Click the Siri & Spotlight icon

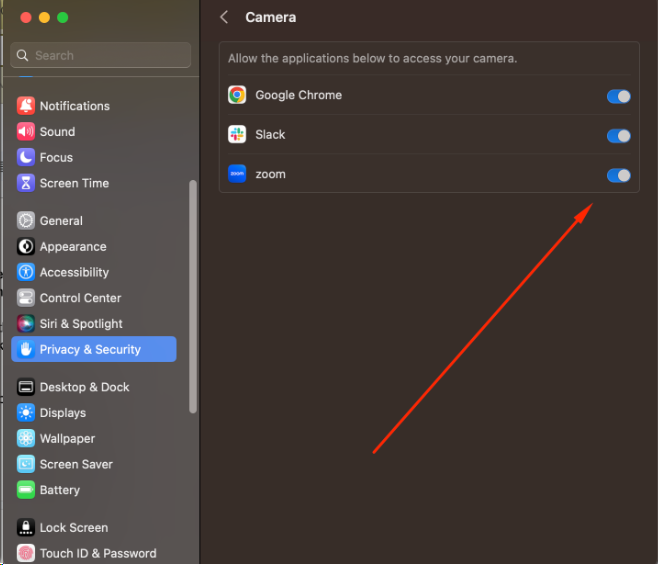tap(26, 324)
